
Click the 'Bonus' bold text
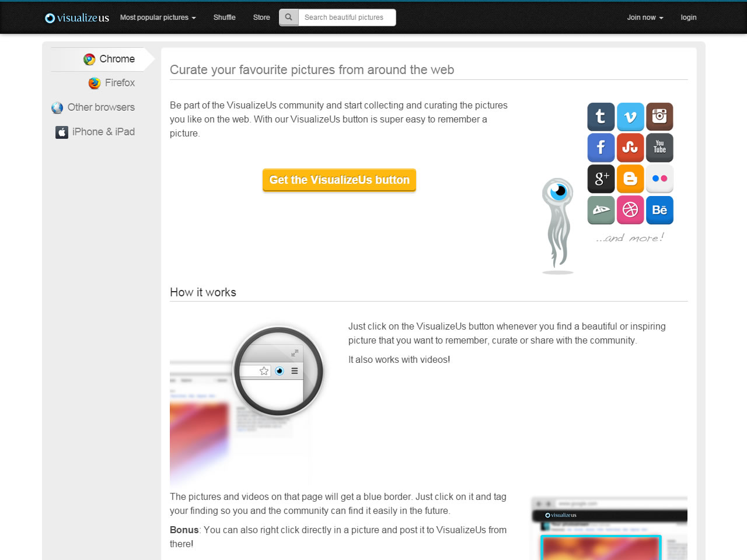coord(184,530)
